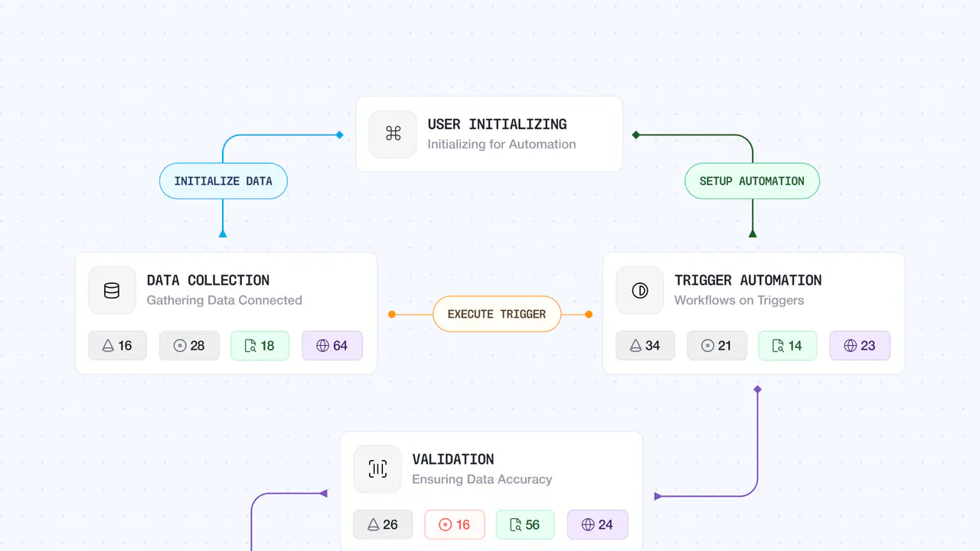Select the green 18 badge in Data Collection
This screenshot has width=980, height=551.
pos(260,345)
